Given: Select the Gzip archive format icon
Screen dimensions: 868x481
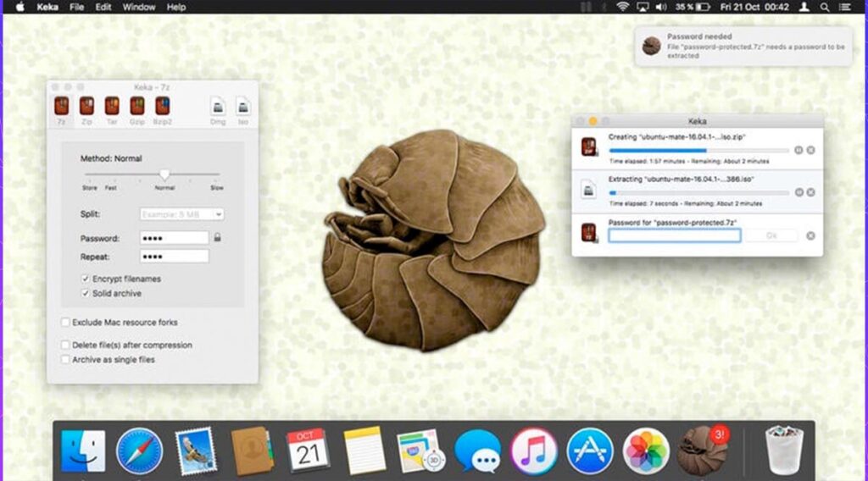Looking at the screenshot, I should 136,106.
